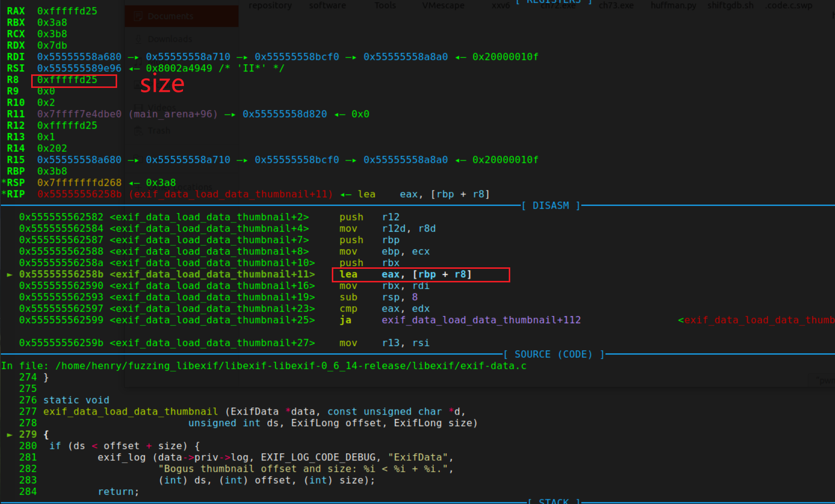Select the highlighted lea eax instruction

pos(420,274)
